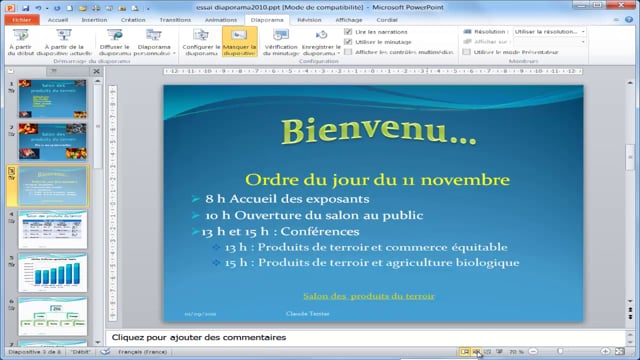Click zoom out minus button
Viewport: 640px width, 360px height.
533,351
